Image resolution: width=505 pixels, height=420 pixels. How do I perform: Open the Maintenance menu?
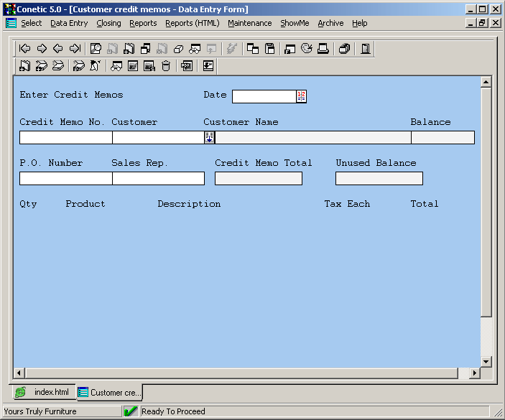249,23
